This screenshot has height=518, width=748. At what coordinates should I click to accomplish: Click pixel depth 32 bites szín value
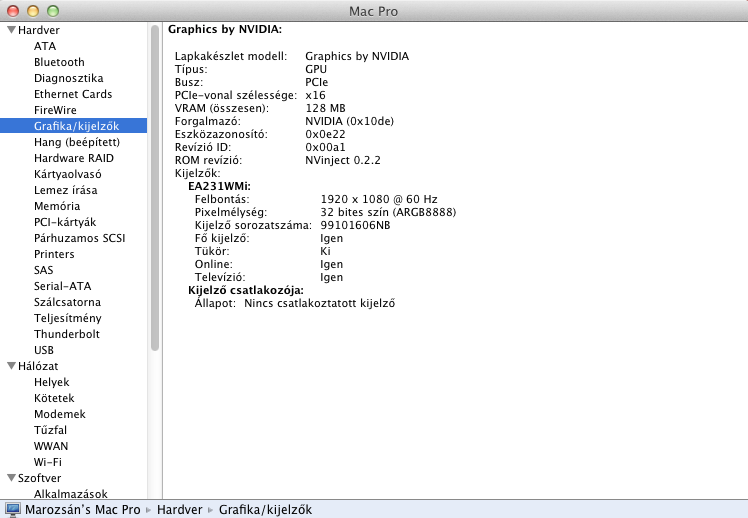pos(388,212)
